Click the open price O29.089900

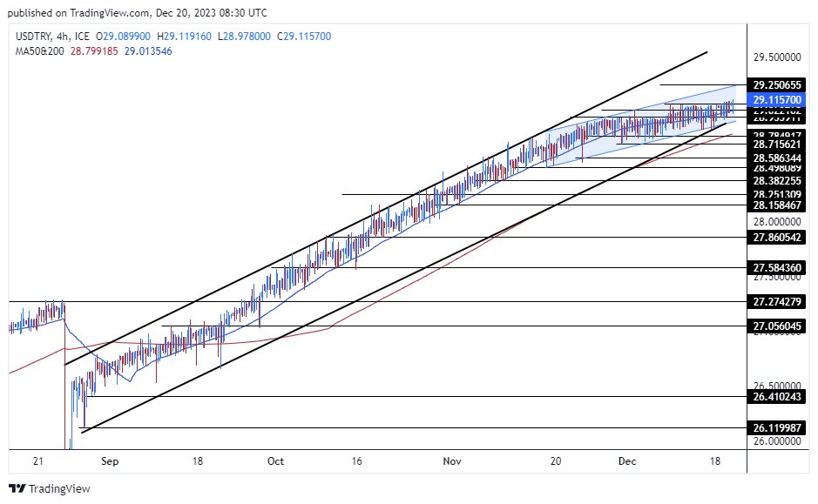pos(123,37)
